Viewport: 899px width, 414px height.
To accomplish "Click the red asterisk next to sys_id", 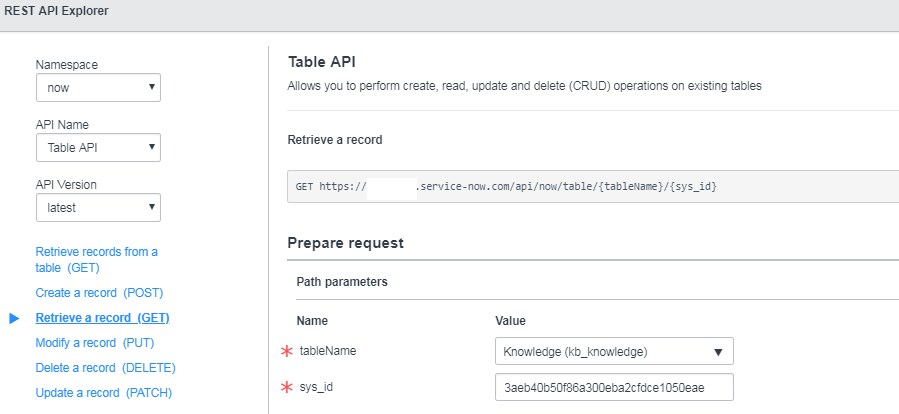I will (285, 387).
